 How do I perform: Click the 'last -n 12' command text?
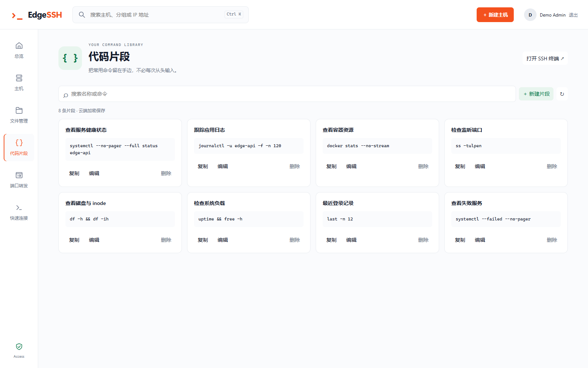pos(340,219)
